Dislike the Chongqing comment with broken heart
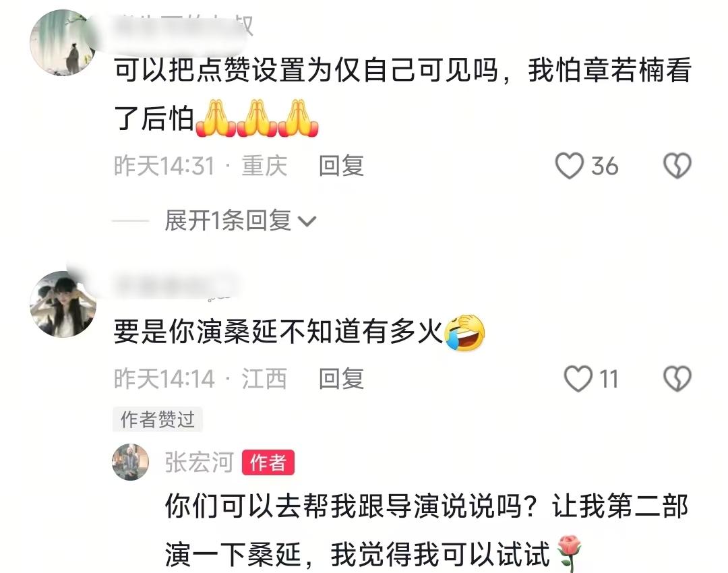728x573 pixels. (677, 166)
